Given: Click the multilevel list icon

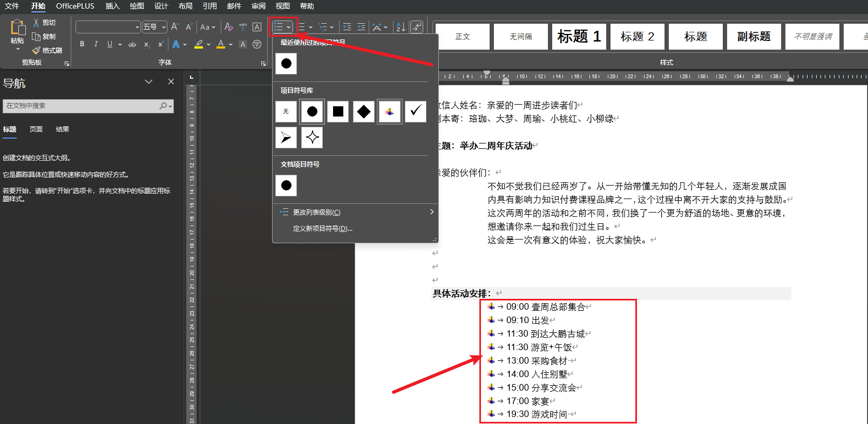Looking at the screenshot, I should [x=323, y=26].
